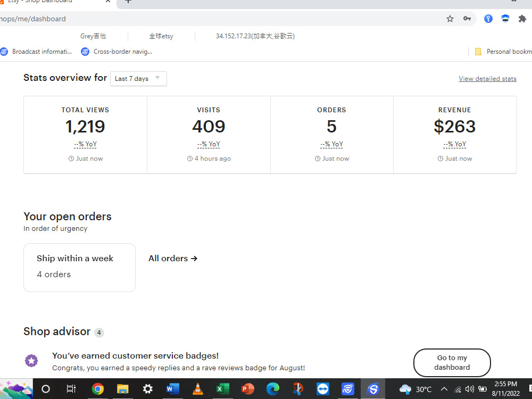The image size is (532, 399).
Task: Go to All orders
Action: 173,259
